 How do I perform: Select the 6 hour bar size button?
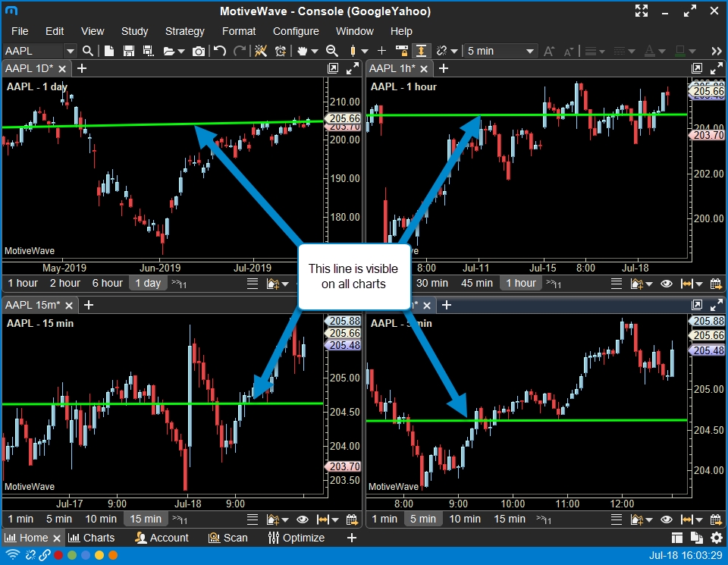(107, 284)
